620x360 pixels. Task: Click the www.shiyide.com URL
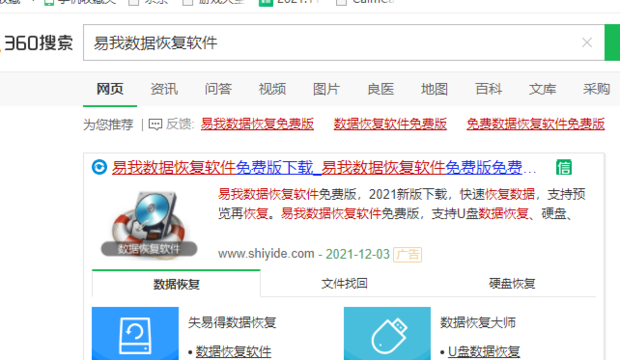pos(266,254)
